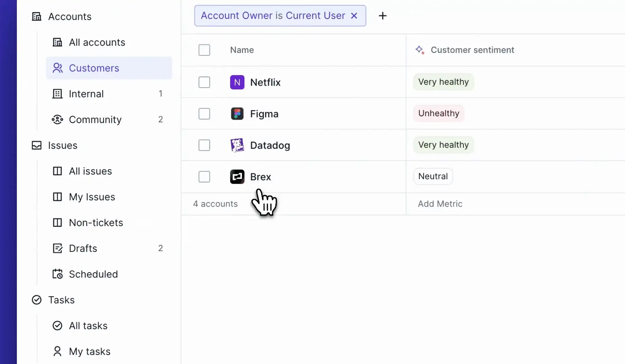625x364 pixels.
Task: Click the Brex logo icon
Action: [237, 177]
